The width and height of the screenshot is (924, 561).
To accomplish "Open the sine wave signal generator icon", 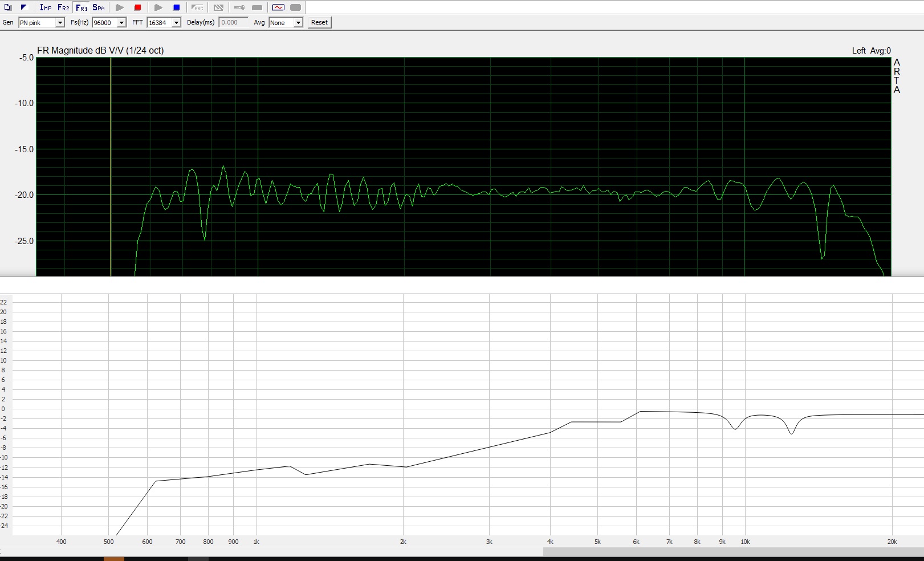I will click(278, 7).
